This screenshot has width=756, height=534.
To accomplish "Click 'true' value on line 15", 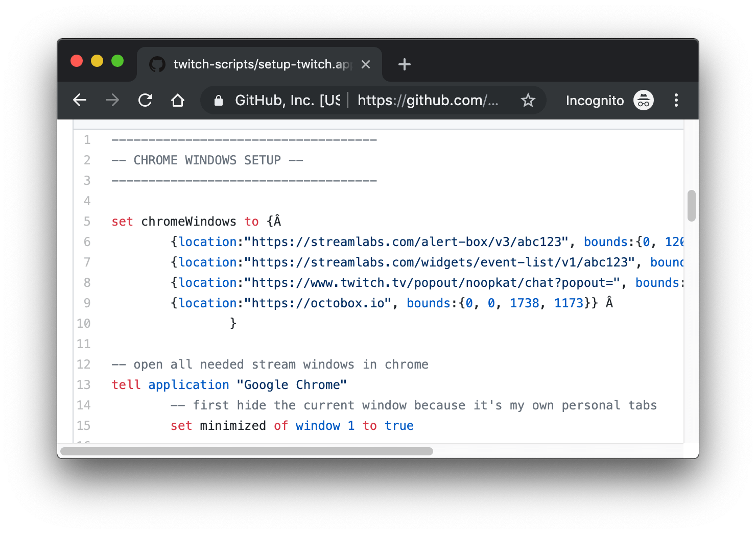I will click(399, 426).
